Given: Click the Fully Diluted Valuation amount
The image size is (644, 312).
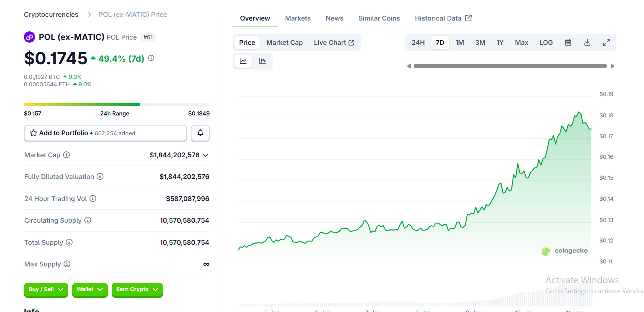Looking at the screenshot, I should [184, 177].
